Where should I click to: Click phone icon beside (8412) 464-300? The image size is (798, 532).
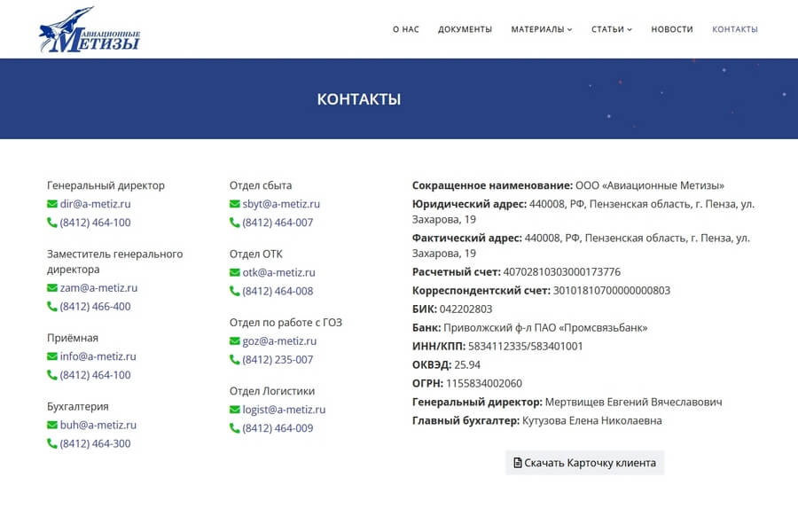52,443
